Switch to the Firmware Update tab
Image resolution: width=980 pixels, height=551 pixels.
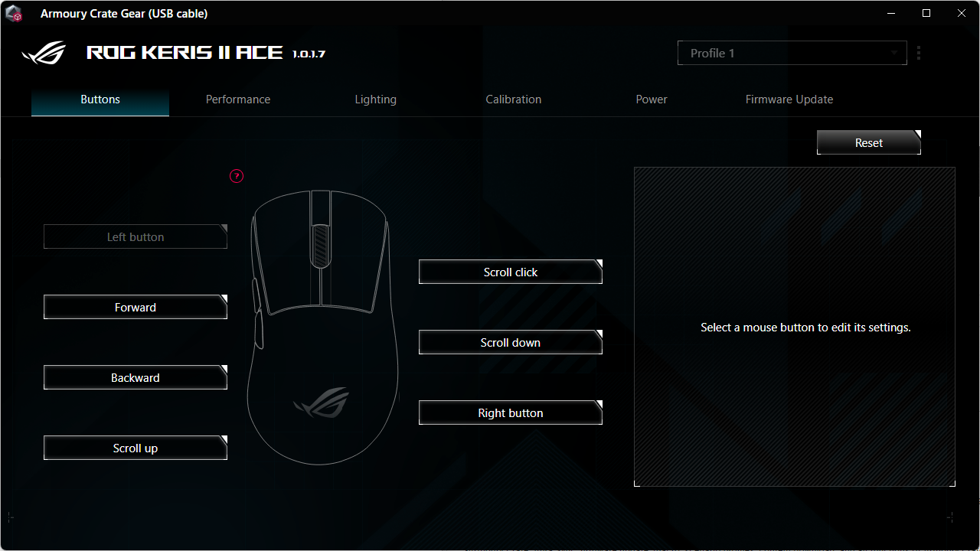789,99
